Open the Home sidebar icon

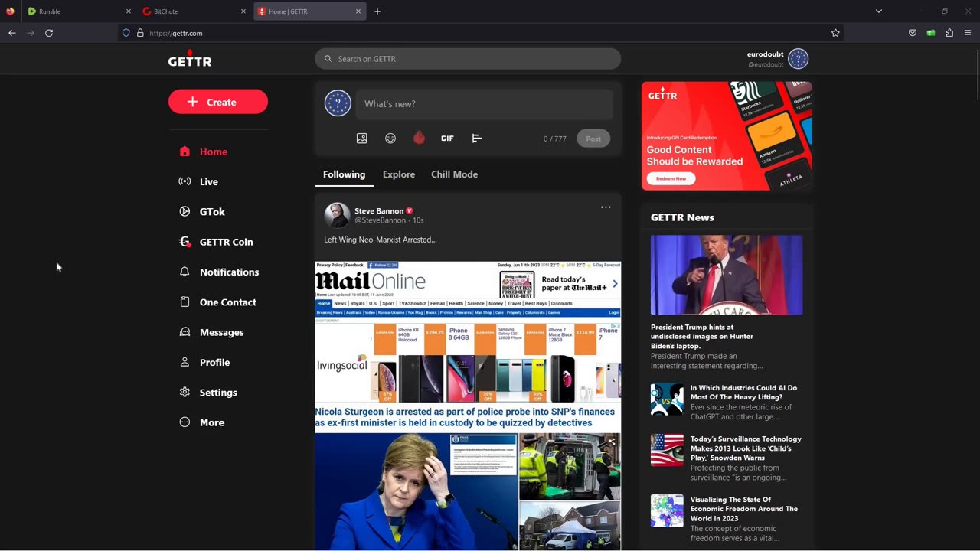(x=185, y=152)
